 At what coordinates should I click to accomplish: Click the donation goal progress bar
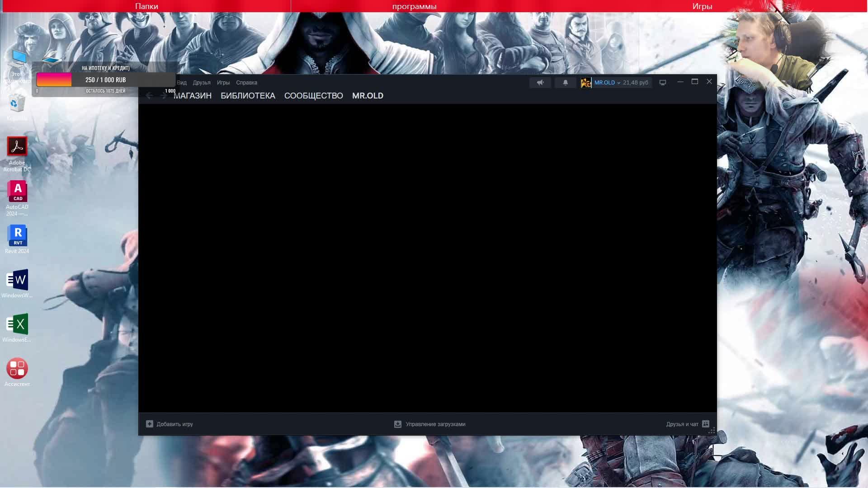coord(105,80)
